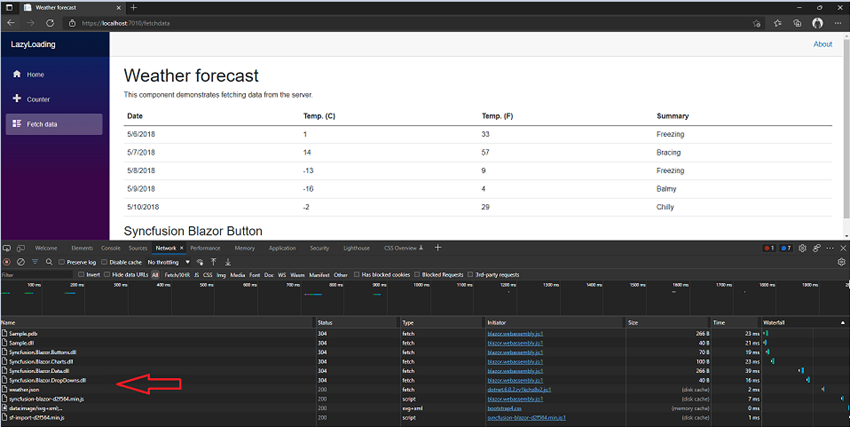Add this page to favorites
The width and height of the screenshot is (850, 427).
757,23
